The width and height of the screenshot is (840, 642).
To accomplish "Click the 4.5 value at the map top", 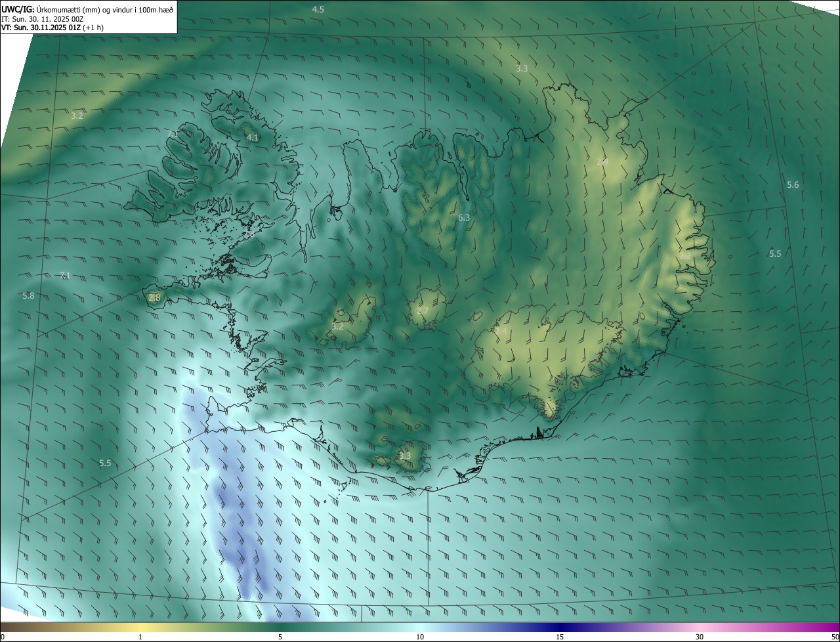I will [318, 9].
